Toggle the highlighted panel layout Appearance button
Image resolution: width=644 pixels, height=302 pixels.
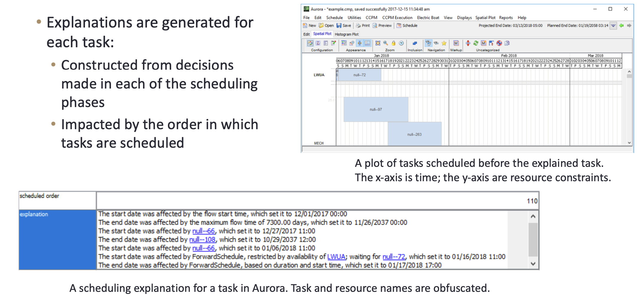click(x=367, y=43)
